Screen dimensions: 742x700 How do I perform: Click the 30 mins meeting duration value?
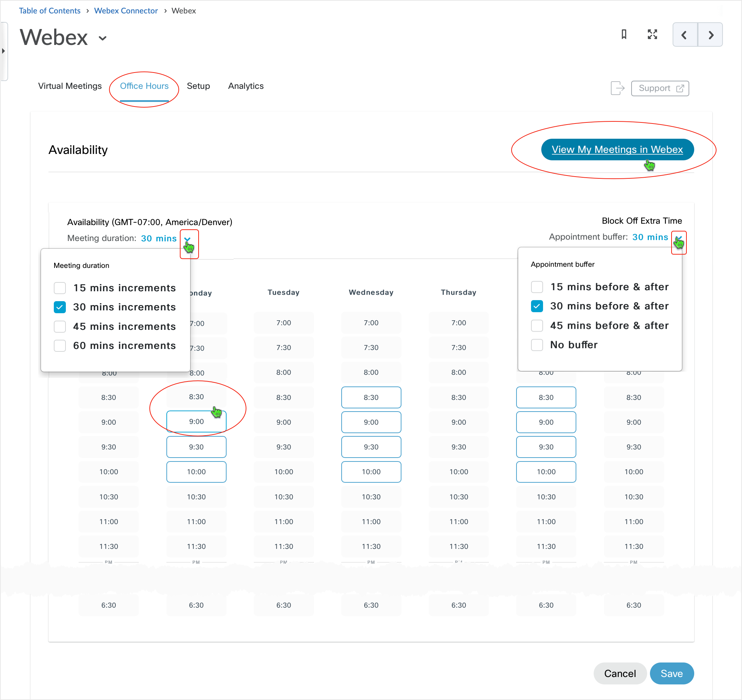pos(159,239)
